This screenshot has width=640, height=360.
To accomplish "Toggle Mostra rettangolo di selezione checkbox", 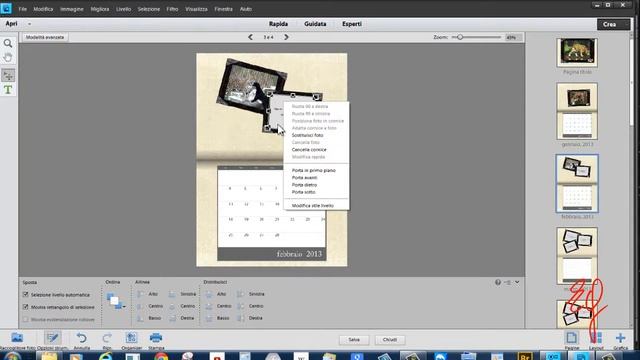I will pos(26,307).
